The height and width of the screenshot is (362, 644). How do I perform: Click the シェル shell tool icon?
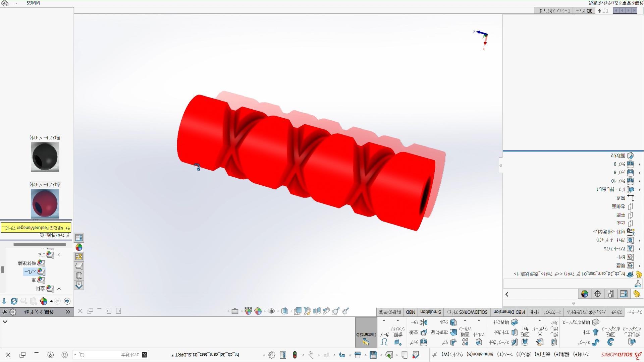pos(453,322)
